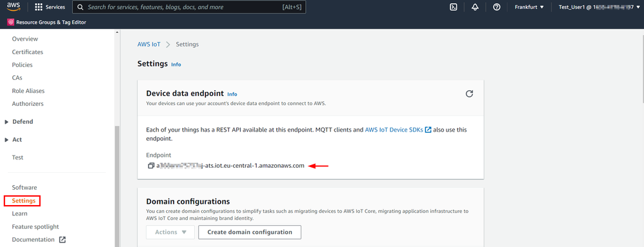The image size is (644, 247).
Task: Open Documentation external link
Action: pos(39,240)
